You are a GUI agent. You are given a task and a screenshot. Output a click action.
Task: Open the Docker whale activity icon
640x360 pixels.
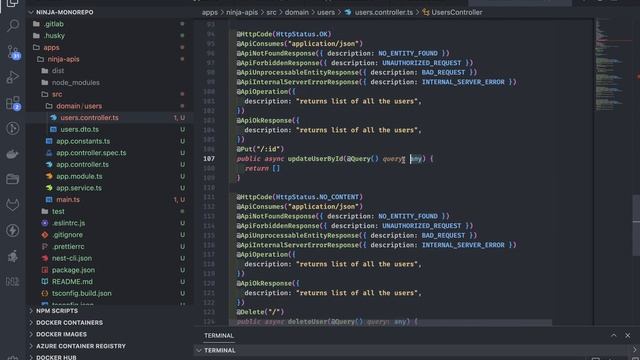13,154
